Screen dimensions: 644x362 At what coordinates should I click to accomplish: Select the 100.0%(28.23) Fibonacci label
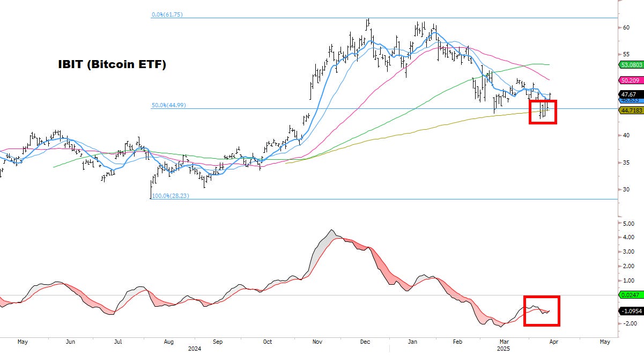tap(171, 196)
